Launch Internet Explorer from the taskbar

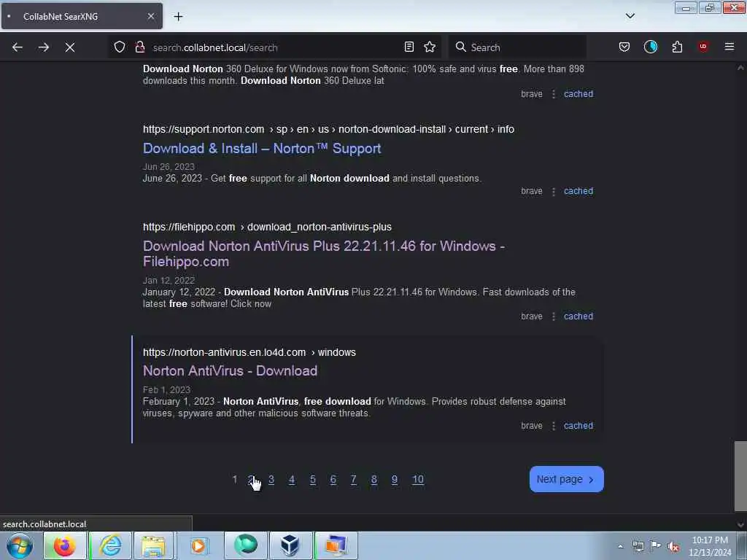(111, 545)
